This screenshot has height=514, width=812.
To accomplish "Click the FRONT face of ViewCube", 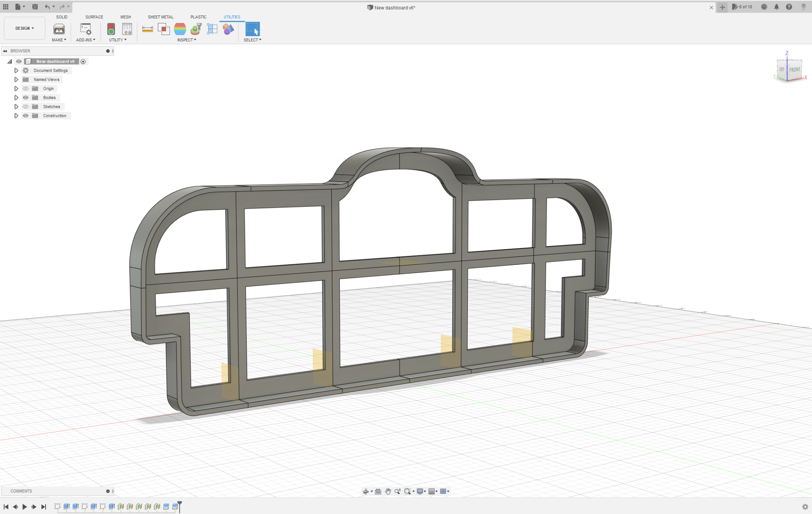I will point(794,70).
